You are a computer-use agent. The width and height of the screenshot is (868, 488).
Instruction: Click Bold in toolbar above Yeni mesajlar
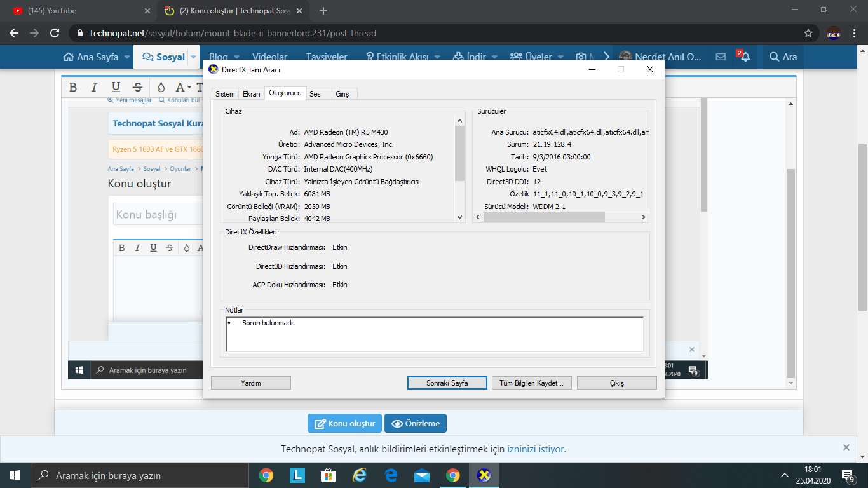(73, 87)
